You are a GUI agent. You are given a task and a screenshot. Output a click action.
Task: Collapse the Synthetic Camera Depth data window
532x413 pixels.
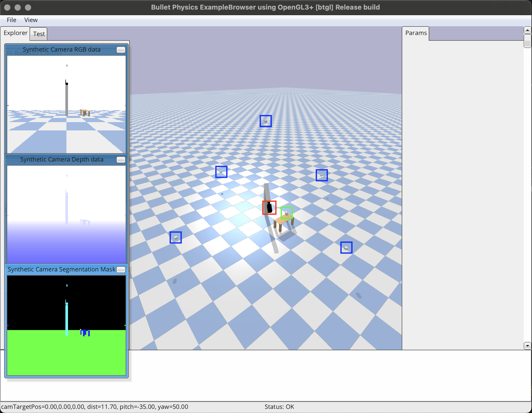pos(121,160)
